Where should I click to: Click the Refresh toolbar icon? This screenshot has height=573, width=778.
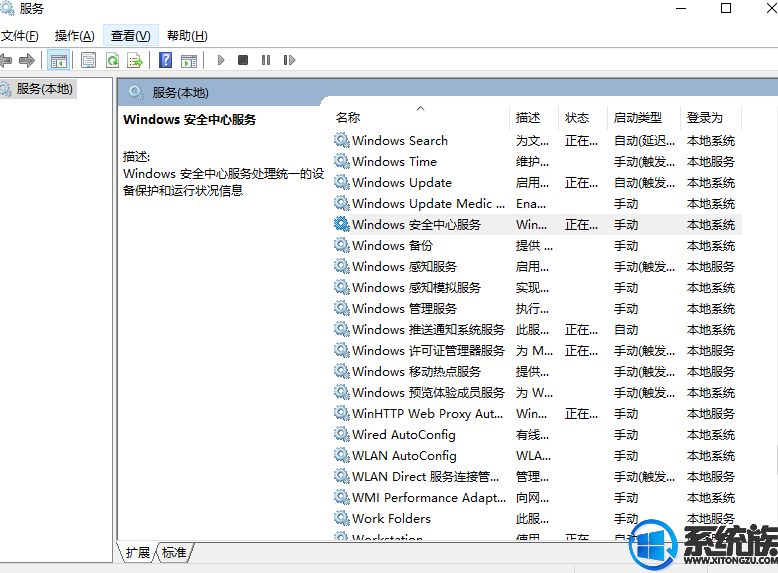click(x=113, y=61)
